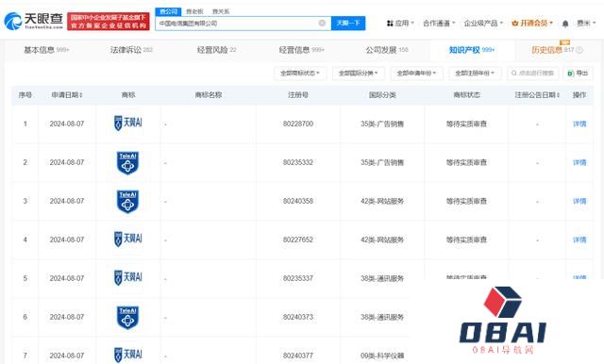The width and height of the screenshot is (604, 364).
Task: Click 38类-通讯服务 in row 6
Action: tap(382, 317)
